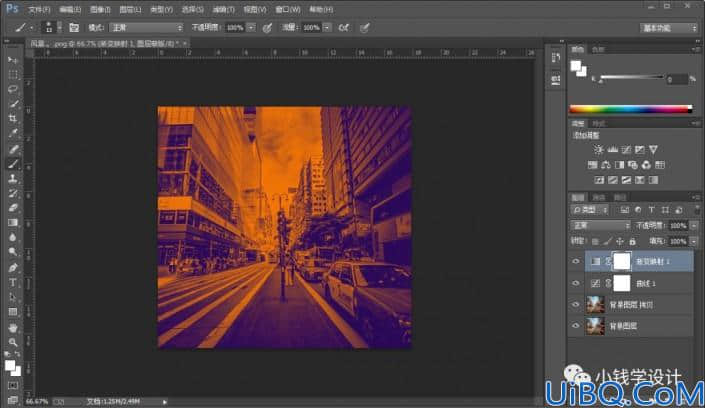Select the Magic Wand tool
Screen dimensions: 705x408
pos(13,104)
